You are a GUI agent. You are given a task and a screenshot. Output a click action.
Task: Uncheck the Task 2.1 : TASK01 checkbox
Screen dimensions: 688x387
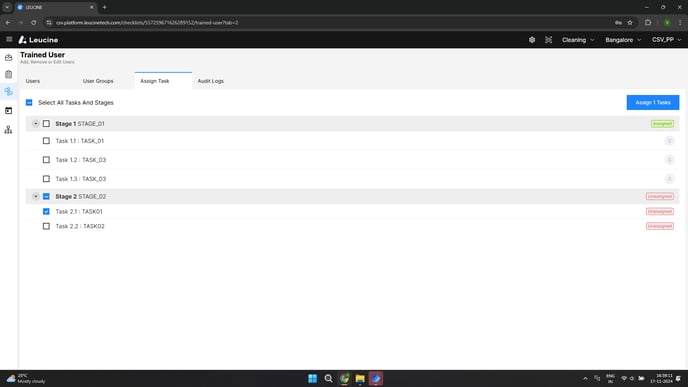click(46, 211)
